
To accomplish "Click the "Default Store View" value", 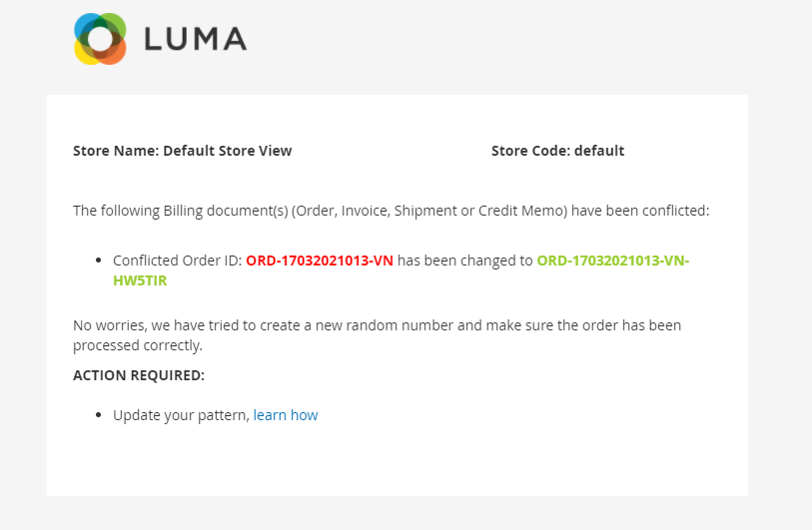I will (228, 151).
